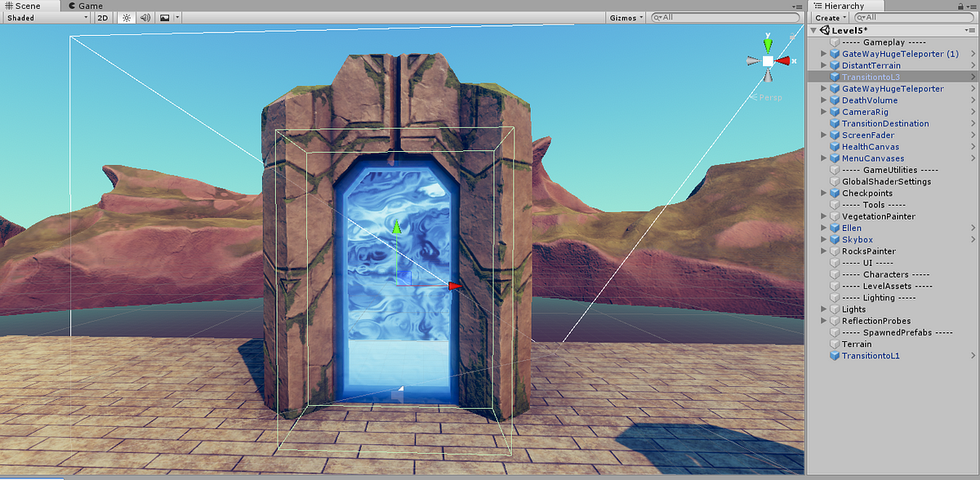Click the RocksPainter cube icon
980x480 pixels.
coord(835,251)
